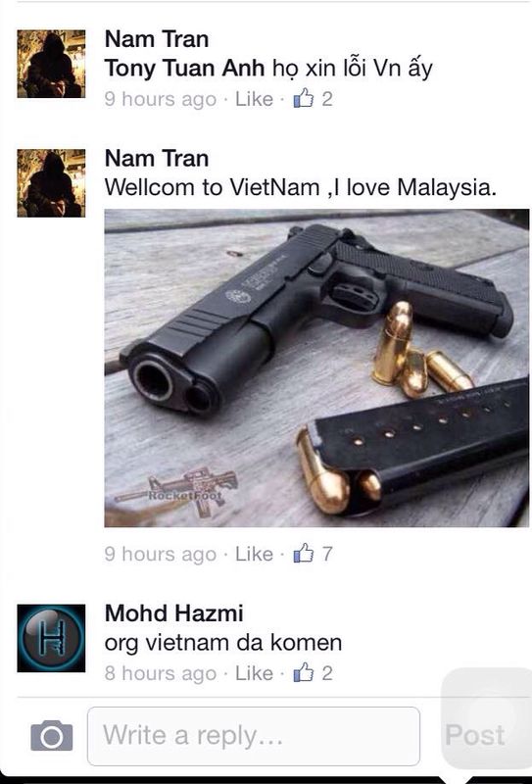
Task: Focus the Write a reply field
Action: 254,736
